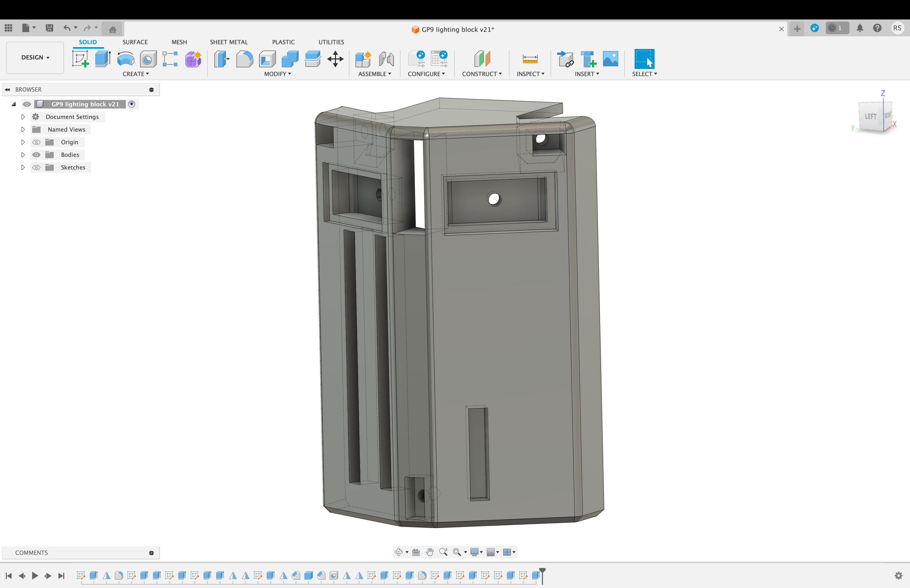This screenshot has height=588, width=910.
Task: Open the Measure tool
Action: (530, 59)
